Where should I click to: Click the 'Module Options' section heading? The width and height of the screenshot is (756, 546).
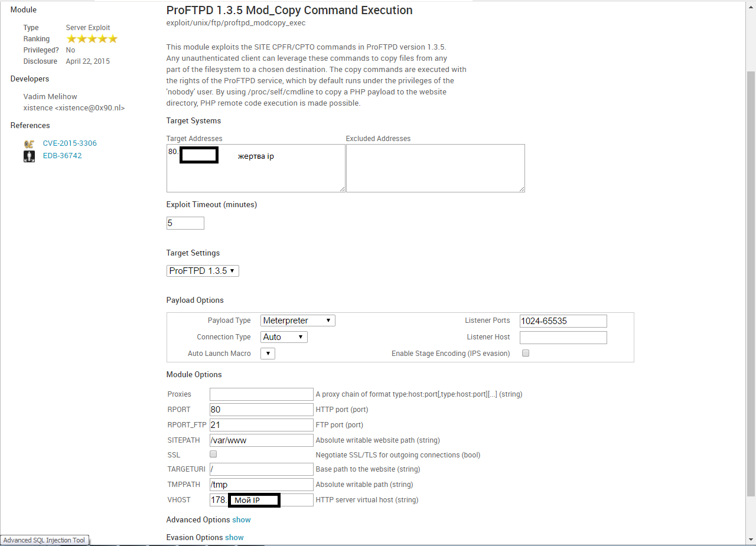click(194, 375)
